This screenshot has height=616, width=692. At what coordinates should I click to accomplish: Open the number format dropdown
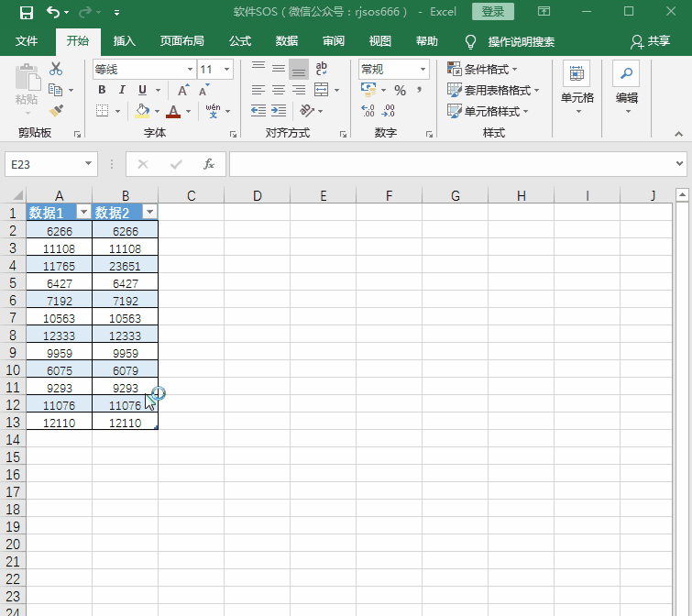tap(423, 70)
